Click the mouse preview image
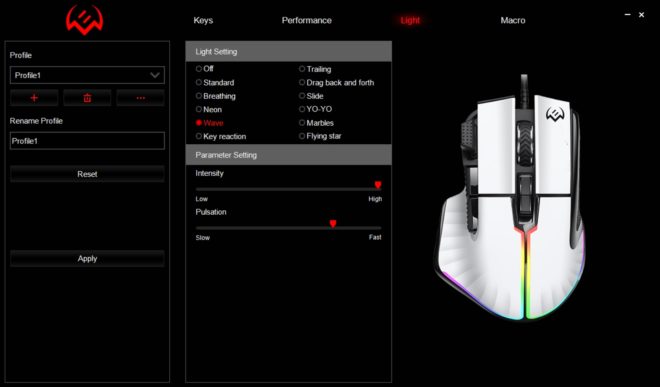The width and height of the screenshot is (660, 387). 510,198
